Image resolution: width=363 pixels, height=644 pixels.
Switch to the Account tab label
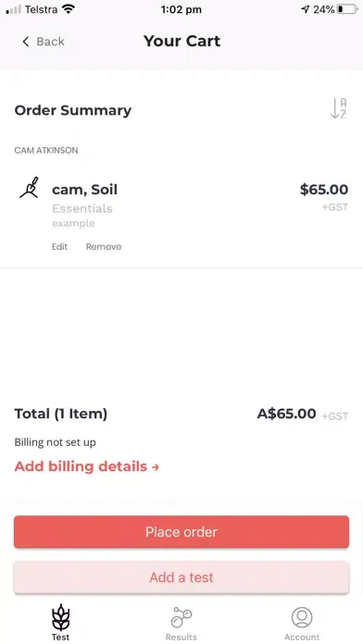pos(302,637)
